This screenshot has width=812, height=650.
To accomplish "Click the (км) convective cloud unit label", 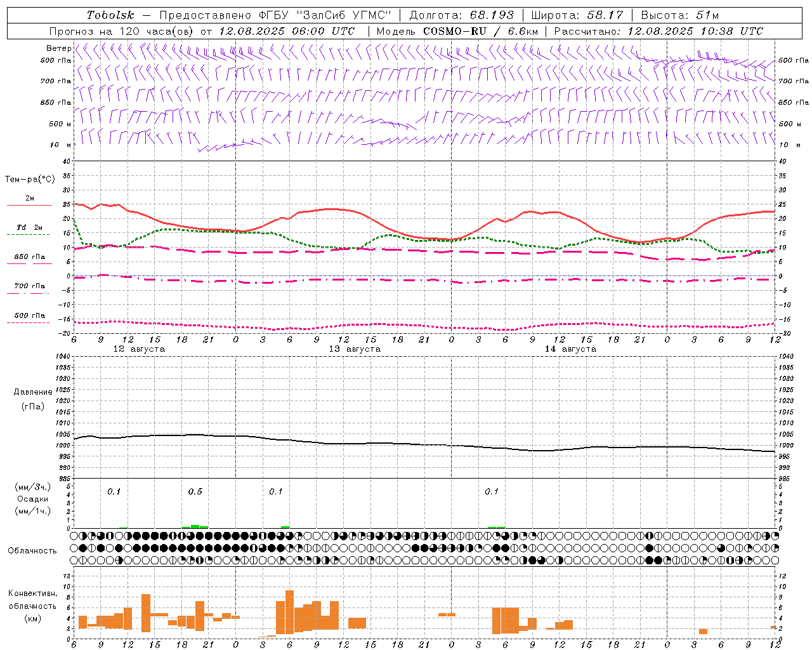I will click(x=32, y=618).
